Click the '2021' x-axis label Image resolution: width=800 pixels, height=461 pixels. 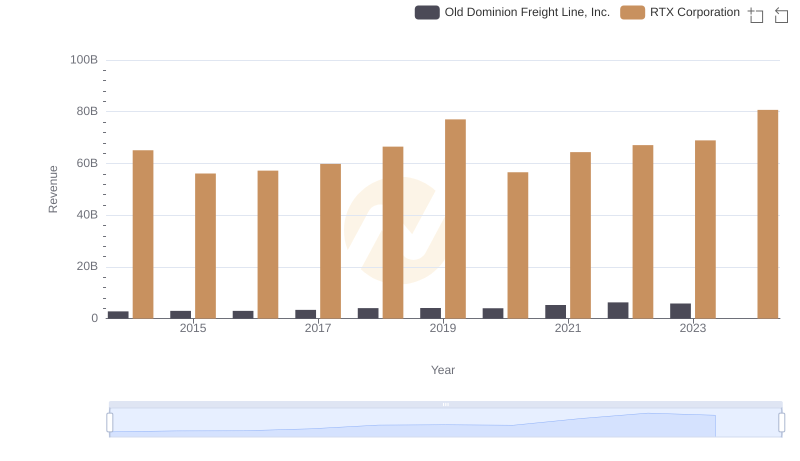568,328
